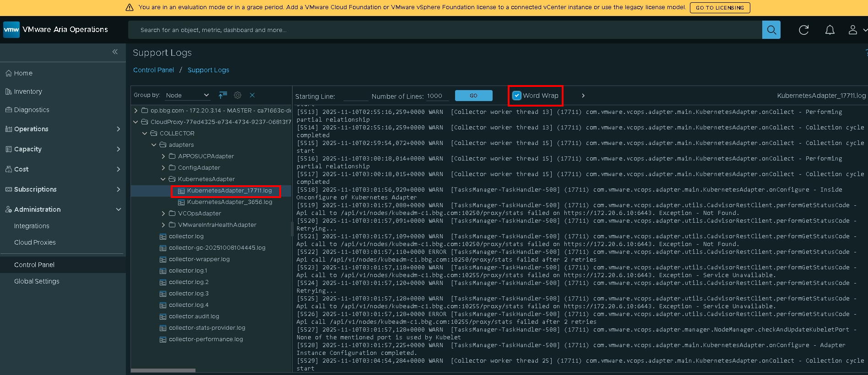Click the Administration icon in sidebar
This screenshot has width=868, height=375.
click(8, 209)
